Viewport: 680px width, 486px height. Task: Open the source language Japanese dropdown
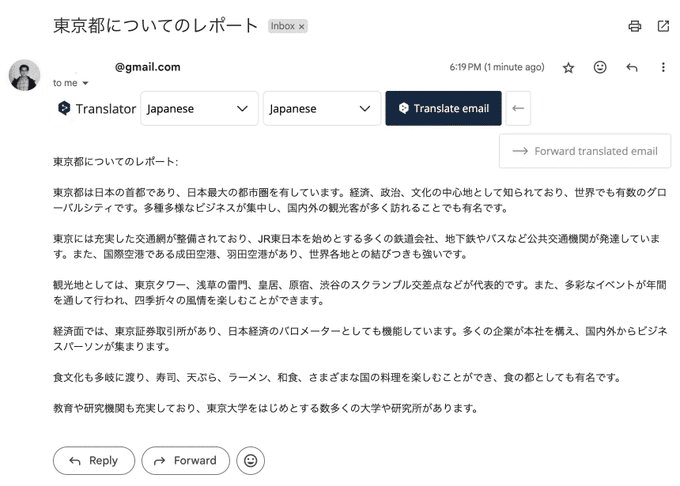click(x=199, y=109)
